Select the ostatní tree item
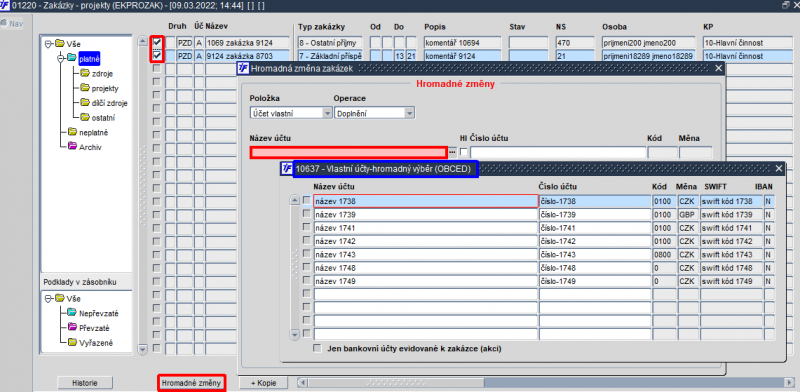 coord(97,118)
